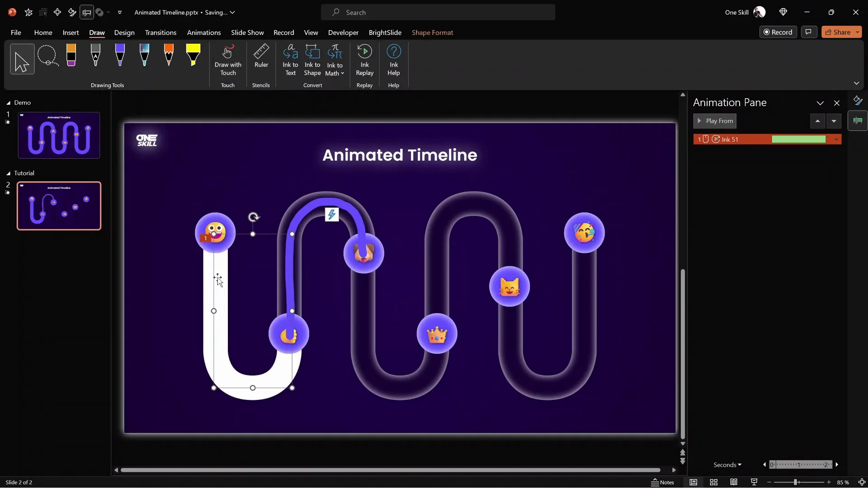Screen dimensions: 868x488
Task: Open Ink Help
Action: click(x=393, y=60)
